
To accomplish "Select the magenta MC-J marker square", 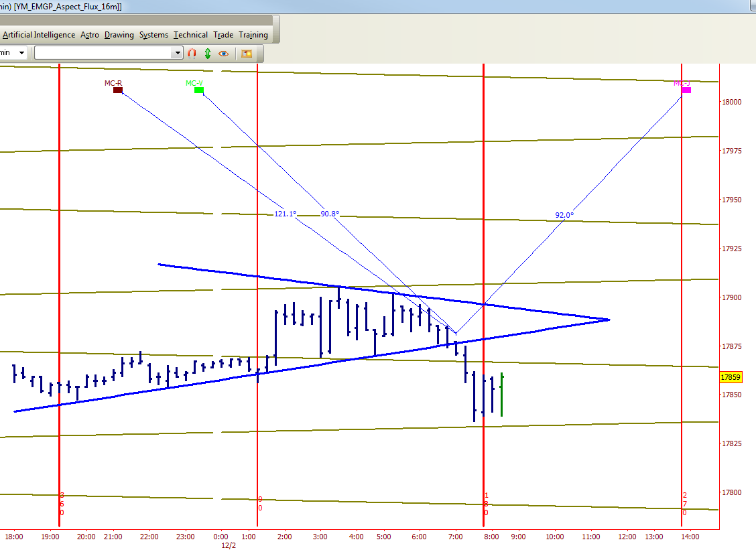I will point(686,90).
